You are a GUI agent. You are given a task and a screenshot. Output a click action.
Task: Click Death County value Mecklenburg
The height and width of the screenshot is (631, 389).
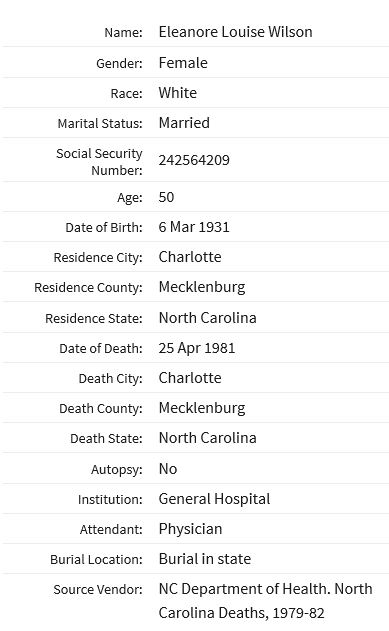click(202, 408)
